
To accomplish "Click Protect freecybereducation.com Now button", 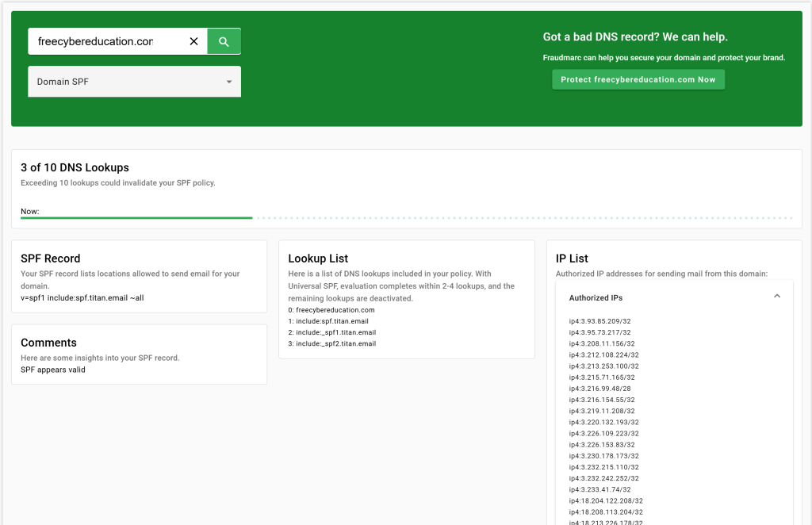I will pyautogui.click(x=638, y=79).
